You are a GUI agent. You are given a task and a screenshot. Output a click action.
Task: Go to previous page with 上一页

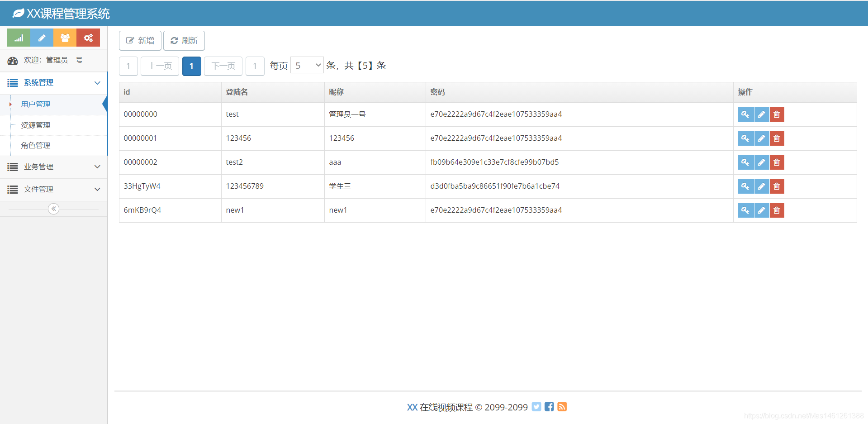[160, 66]
